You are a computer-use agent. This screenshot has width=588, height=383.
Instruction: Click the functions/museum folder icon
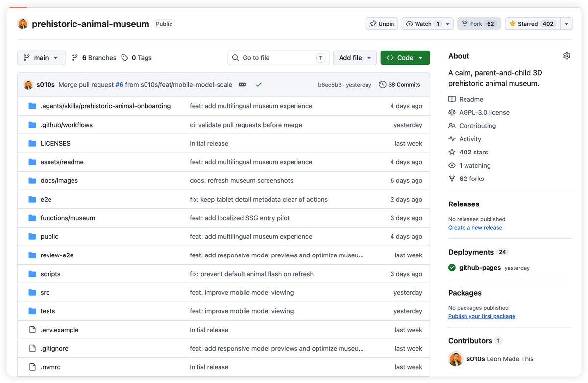32,218
